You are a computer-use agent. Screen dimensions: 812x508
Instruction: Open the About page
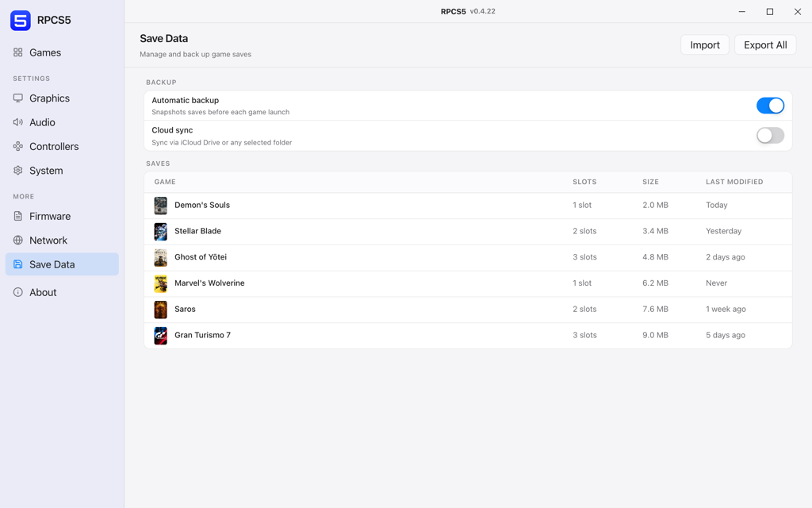pyautogui.click(x=62, y=292)
